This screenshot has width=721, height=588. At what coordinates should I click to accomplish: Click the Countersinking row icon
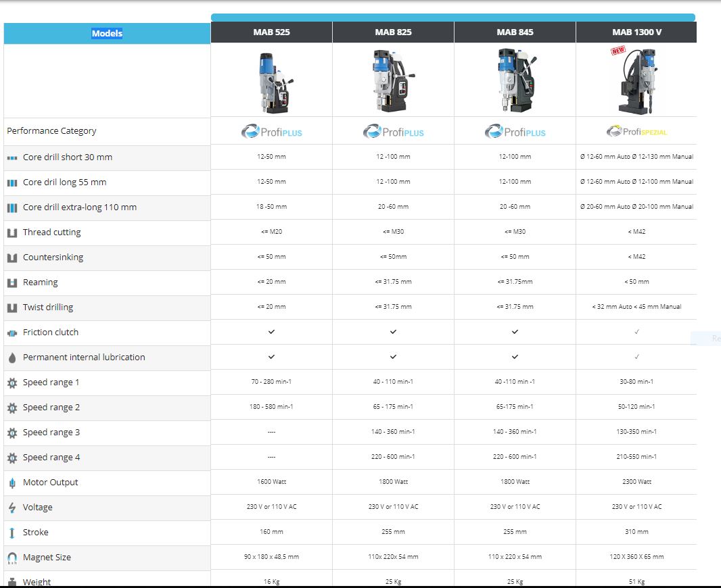pyautogui.click(x=12, y=258)
